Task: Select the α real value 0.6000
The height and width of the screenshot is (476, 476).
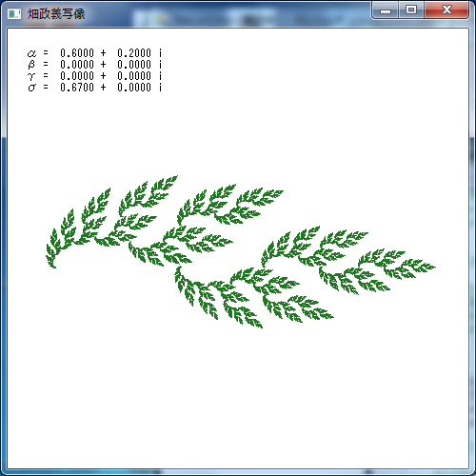Action: point(77,53)
